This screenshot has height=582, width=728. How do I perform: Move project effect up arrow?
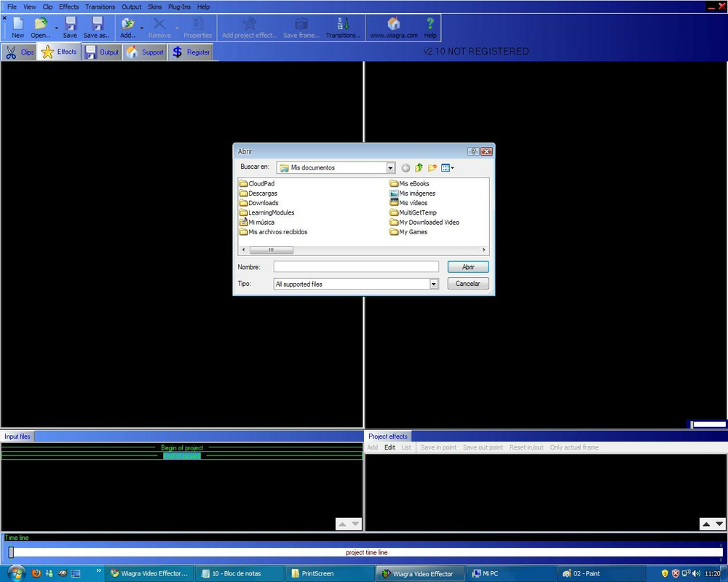pyautogui.click(x=706, y=524)
